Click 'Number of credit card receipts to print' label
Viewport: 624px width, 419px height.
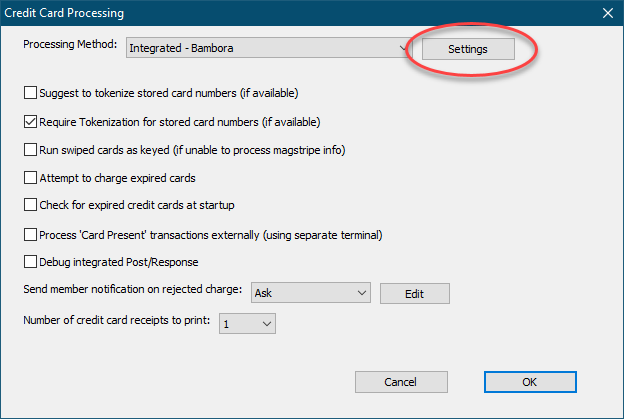pyautogui.click(x=117, y=323)
